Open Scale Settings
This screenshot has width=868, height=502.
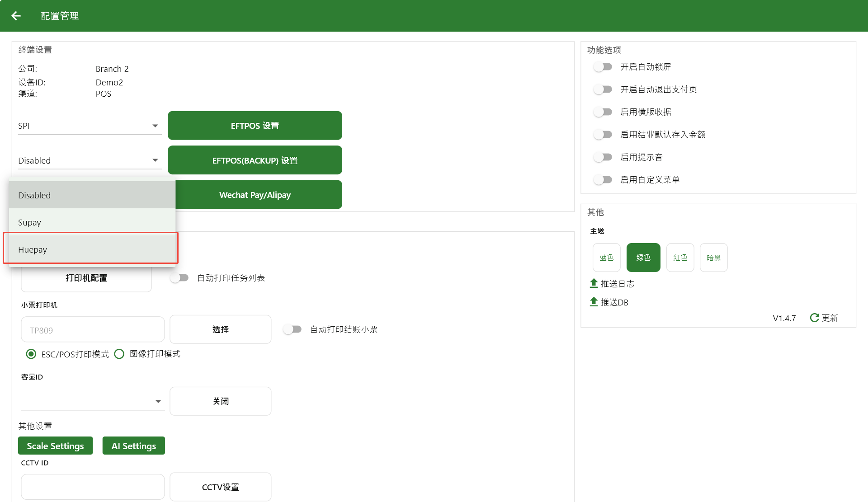(x=55, y=446)
